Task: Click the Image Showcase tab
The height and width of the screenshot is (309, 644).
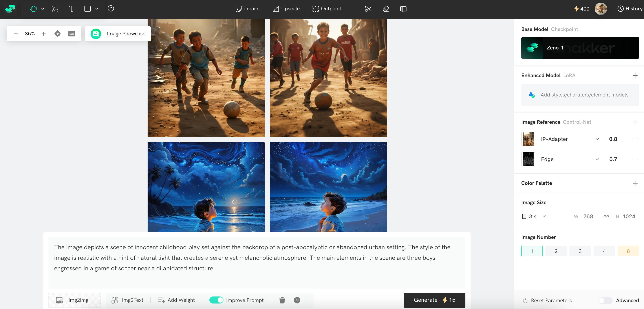Action: 117,33
